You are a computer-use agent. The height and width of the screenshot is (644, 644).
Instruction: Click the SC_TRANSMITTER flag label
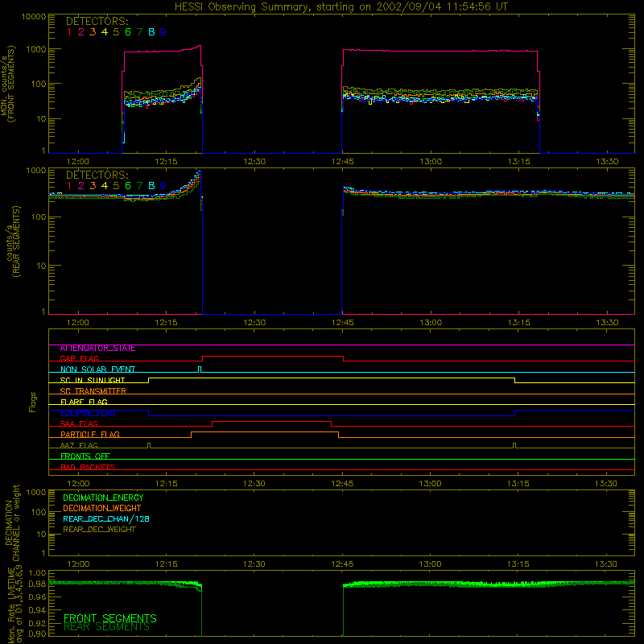point(93,391)
